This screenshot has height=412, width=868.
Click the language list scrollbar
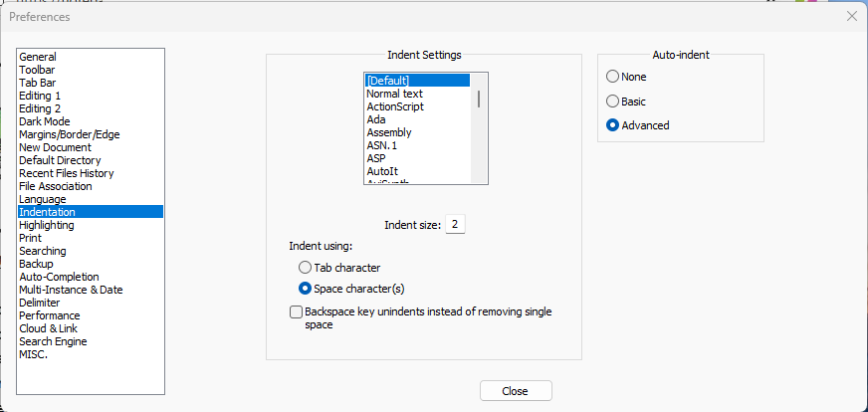[x=480, y=100]
